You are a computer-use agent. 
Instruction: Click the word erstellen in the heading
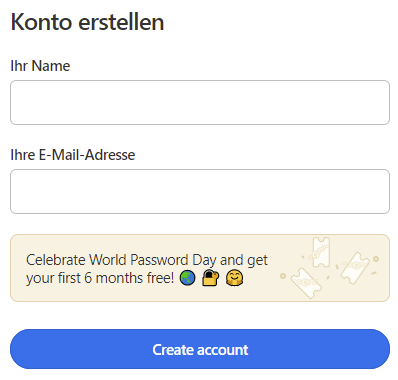121,22
